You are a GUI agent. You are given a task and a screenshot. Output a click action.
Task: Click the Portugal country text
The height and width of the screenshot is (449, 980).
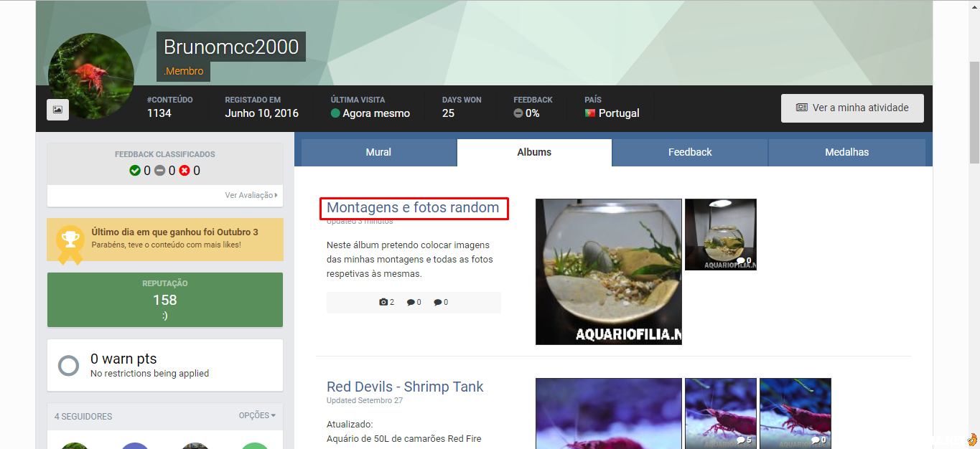pyautogui.click(x=619, y=113)
